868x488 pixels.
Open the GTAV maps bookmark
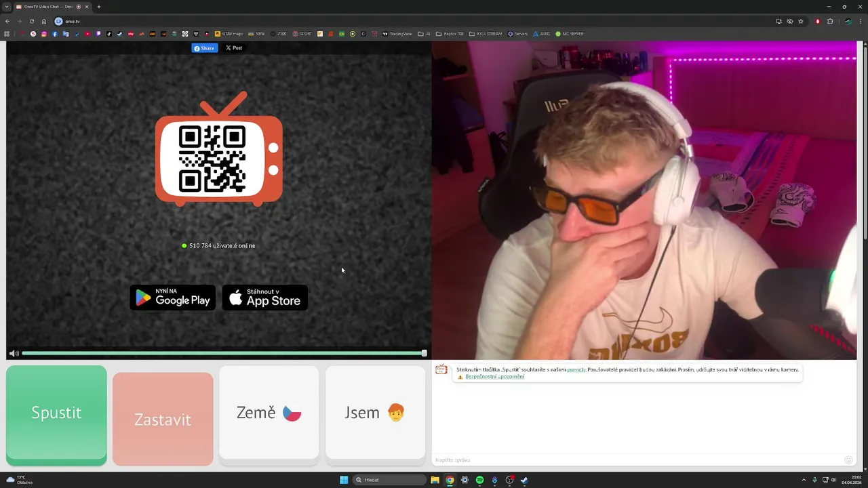pos(229,34)
